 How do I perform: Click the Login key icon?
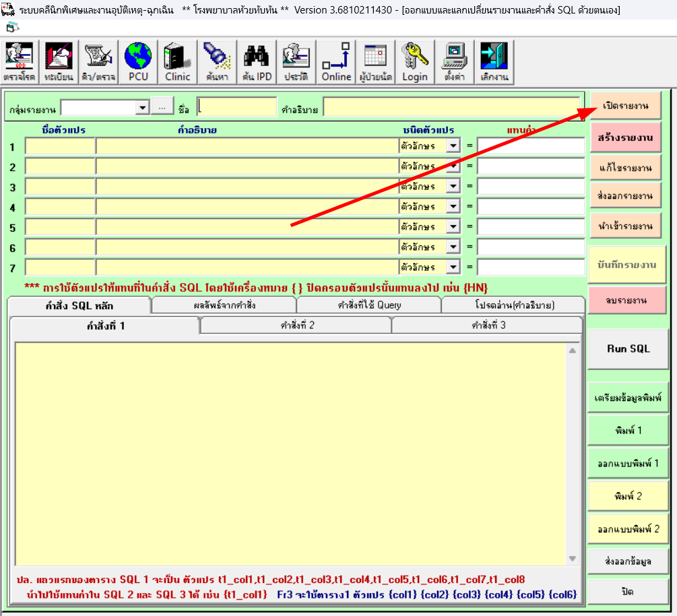[415, 63]
